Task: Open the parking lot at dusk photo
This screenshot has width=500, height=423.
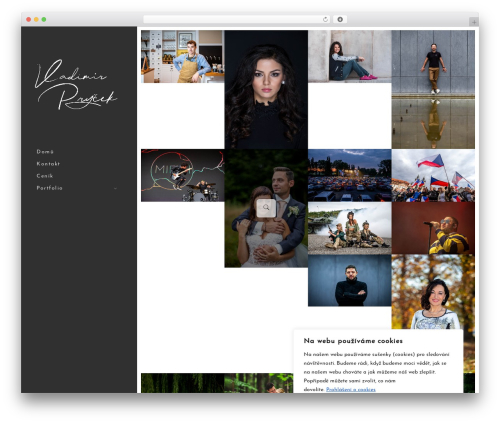Action: [x=350, y=175]
